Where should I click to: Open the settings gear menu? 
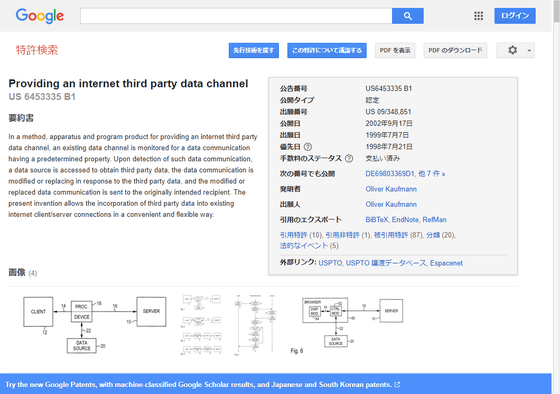click(515, 50)
